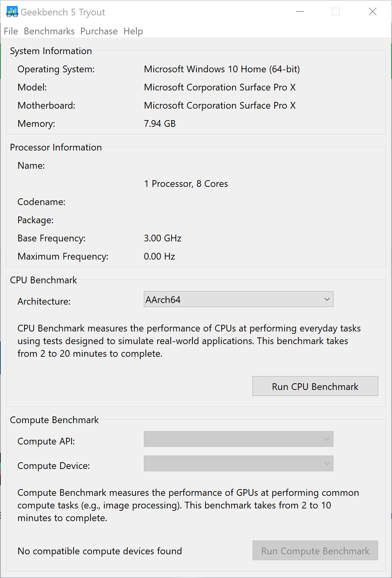
Task: Click the Geekbench 5 Tryout title text
Action: (x=64, y=12)
